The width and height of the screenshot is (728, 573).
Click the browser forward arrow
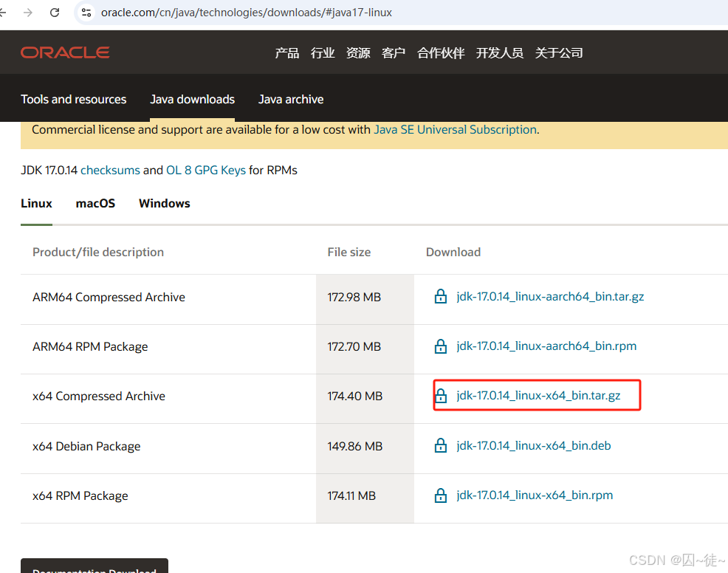click(x=28, y=13)
